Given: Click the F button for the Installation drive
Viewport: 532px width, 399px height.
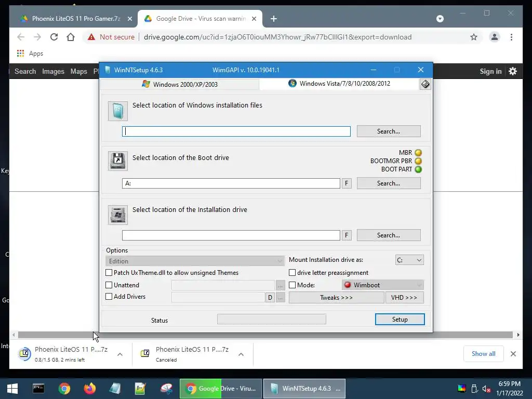Looking at the screenshot, I should point(347,235).
